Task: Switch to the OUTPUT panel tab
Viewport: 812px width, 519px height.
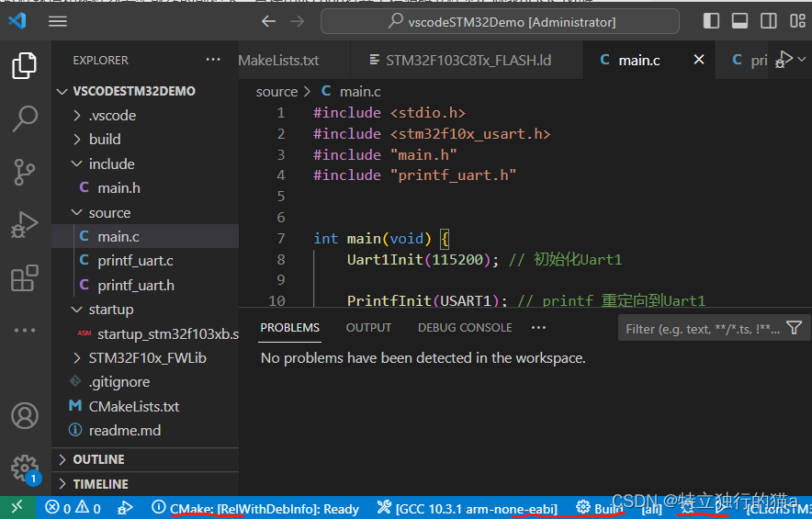Action: point(368,328)
